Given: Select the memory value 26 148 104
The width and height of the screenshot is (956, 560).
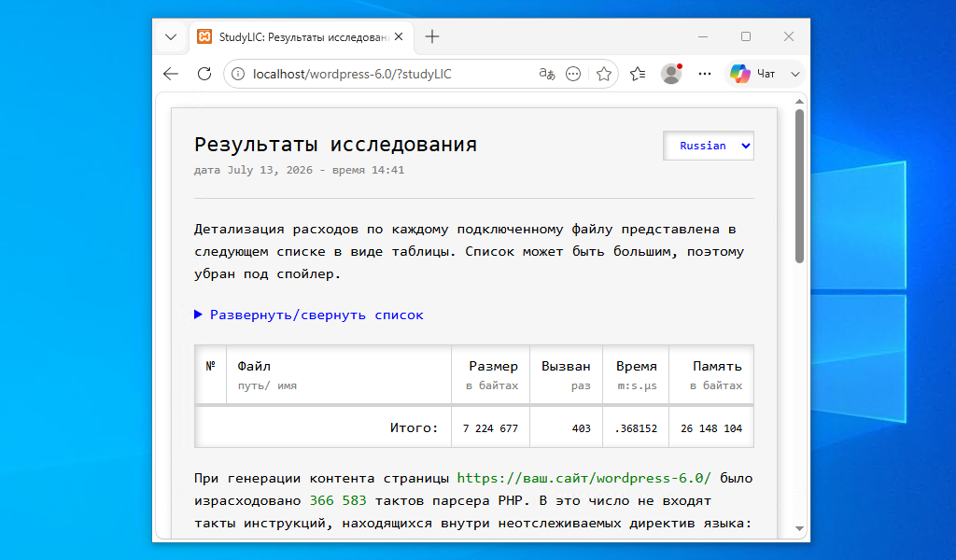Looking at the screenshot, I should tap(711, 428).
